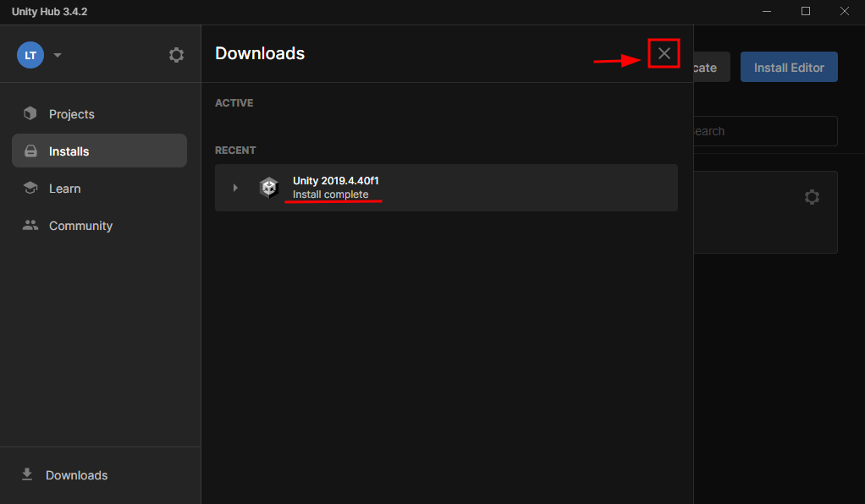Open the Community section
Image resolution: width=865 pixels, height=504 pixels.
(x=99, y=226)
